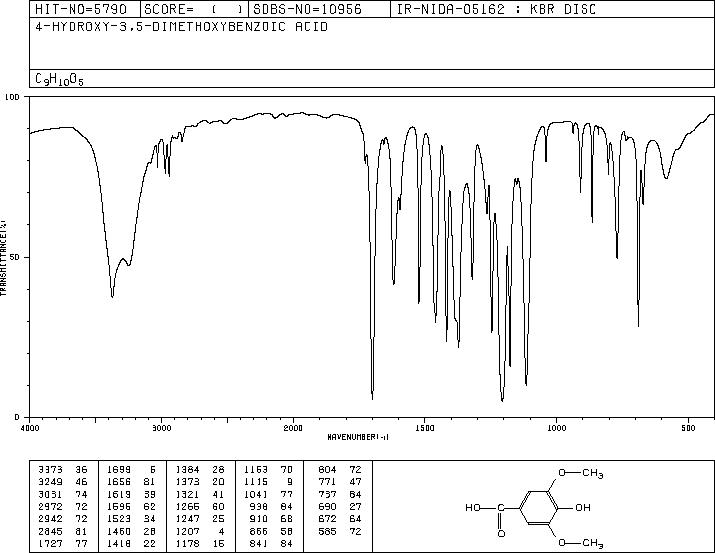Select peak table entry 1163
The height and width of the screenshot is (553, 715).
coord(269,470)
